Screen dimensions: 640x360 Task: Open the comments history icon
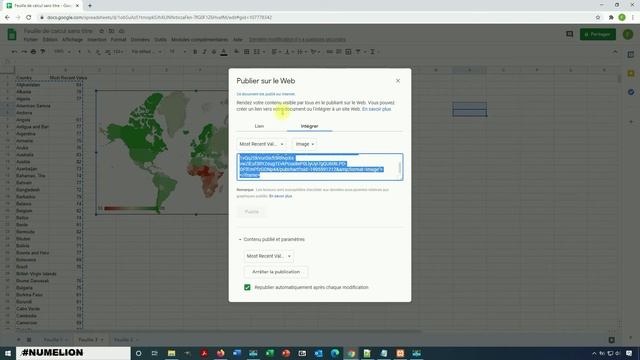click(569, 34)
